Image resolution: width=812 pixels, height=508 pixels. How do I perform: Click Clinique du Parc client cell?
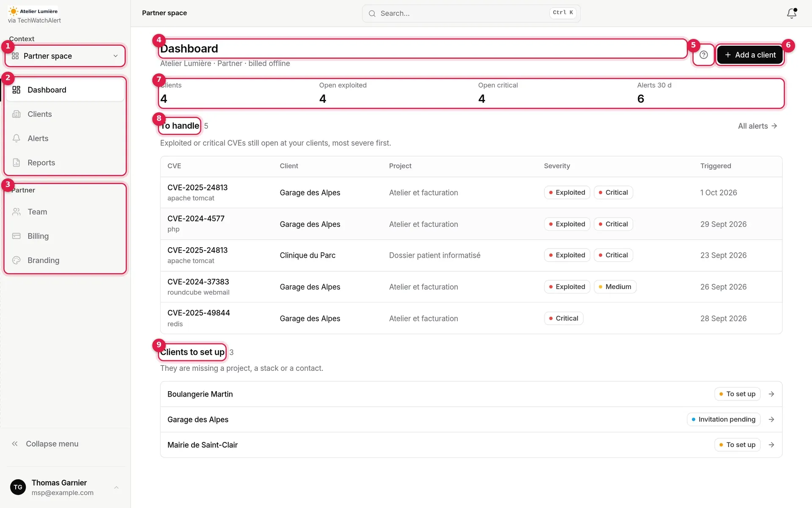307,255
